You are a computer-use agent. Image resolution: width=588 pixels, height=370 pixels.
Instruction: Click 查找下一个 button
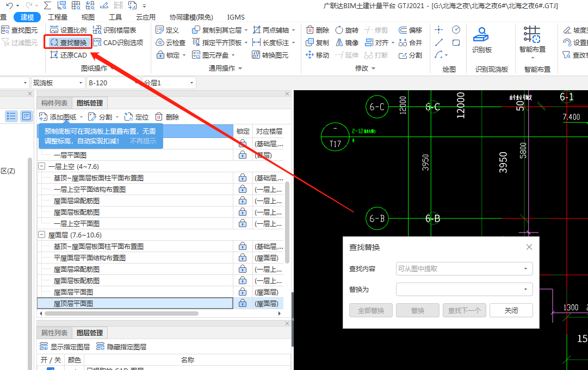click(464, 310)
